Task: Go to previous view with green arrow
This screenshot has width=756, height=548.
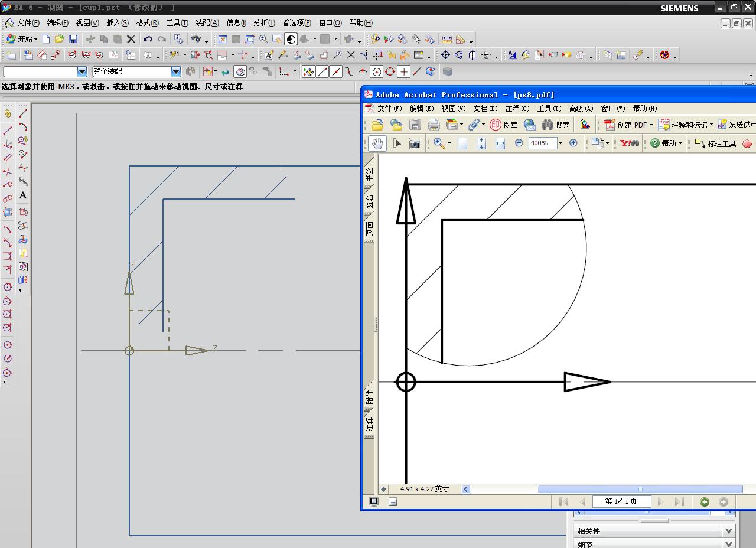Action: (x=705, y=502)
